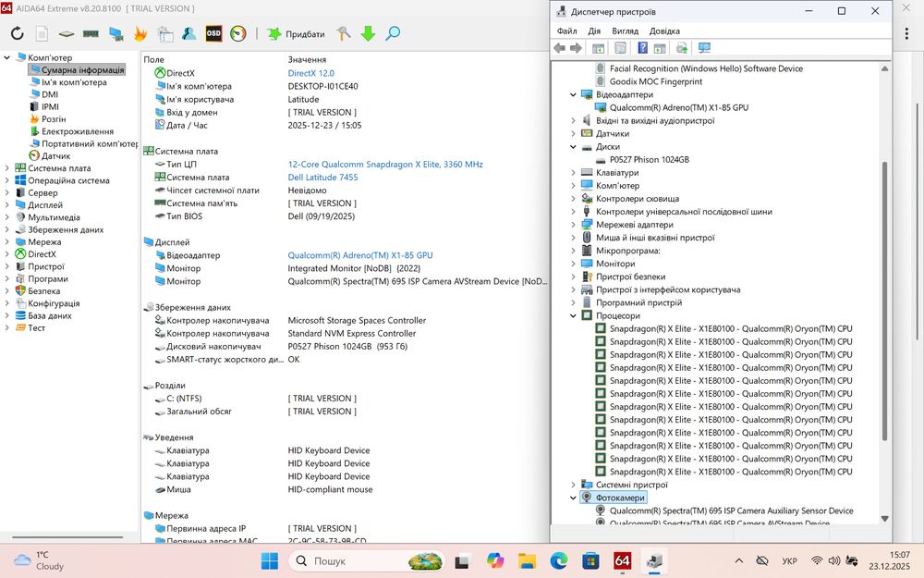Click the Значення column header in AIDA64
The width and height of the screenshot is (924, 578).
tap(307, 59)
